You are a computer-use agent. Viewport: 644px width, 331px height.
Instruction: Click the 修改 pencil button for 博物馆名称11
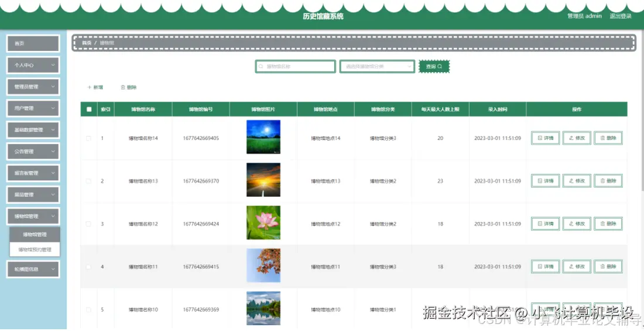pos(577,267)
